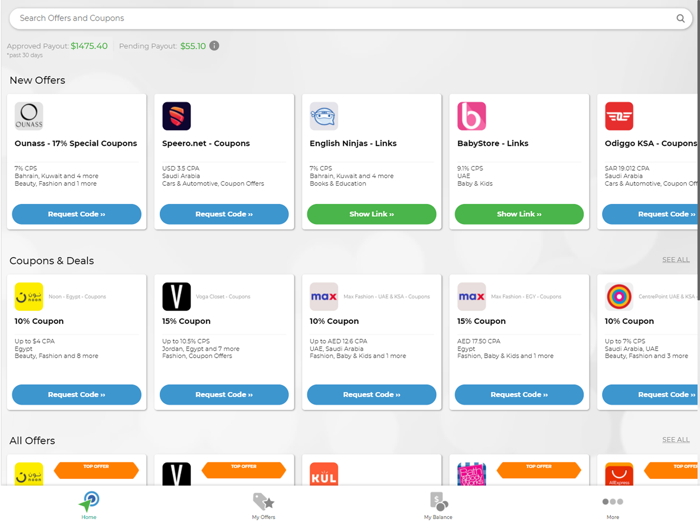Open BabyStore - Links title
700x525 pixels.
pyautogui.click(x=493, y=143)
